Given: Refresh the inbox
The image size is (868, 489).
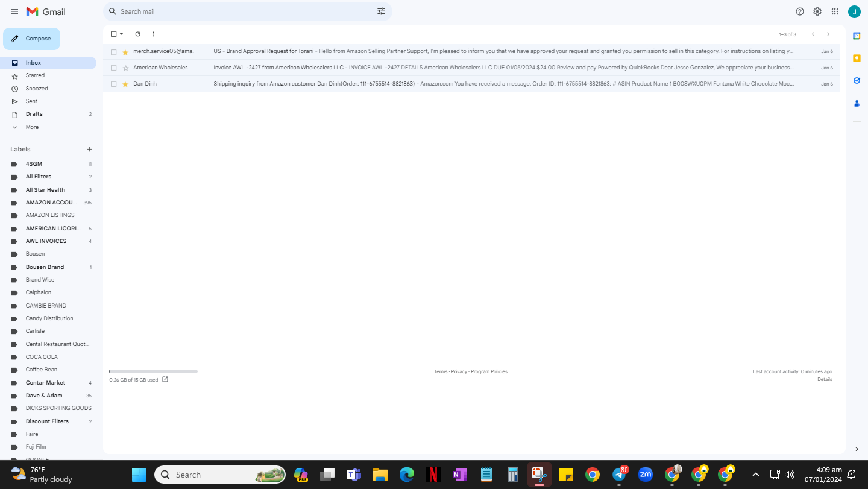Looking at the screenshot, I should click(x=137, y=34).
